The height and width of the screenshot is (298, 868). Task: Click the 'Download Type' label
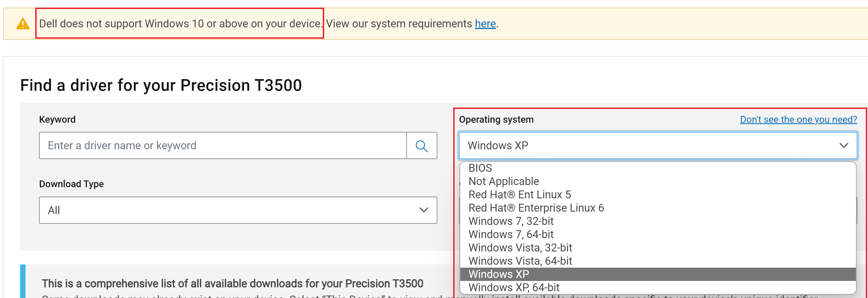tap(71, 184)
